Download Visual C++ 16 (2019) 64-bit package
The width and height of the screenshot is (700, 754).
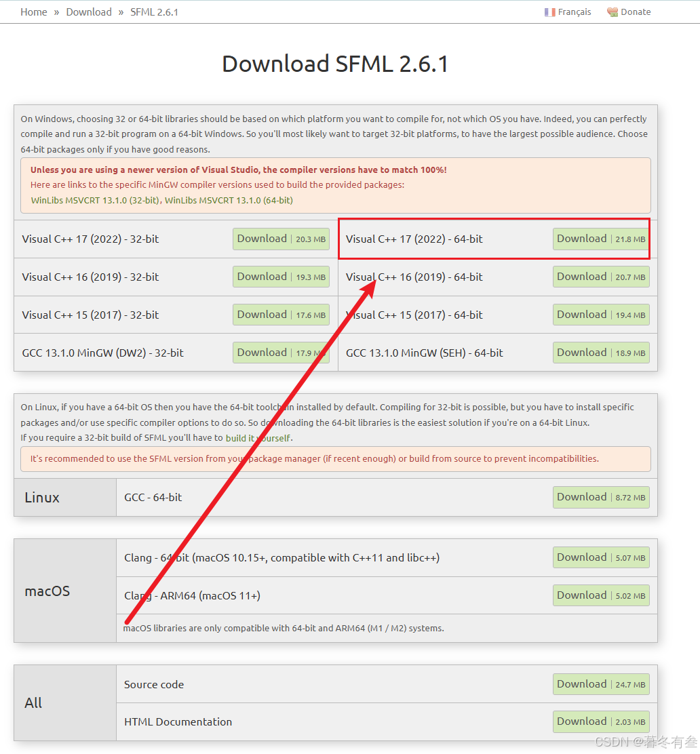click(601, 277)
